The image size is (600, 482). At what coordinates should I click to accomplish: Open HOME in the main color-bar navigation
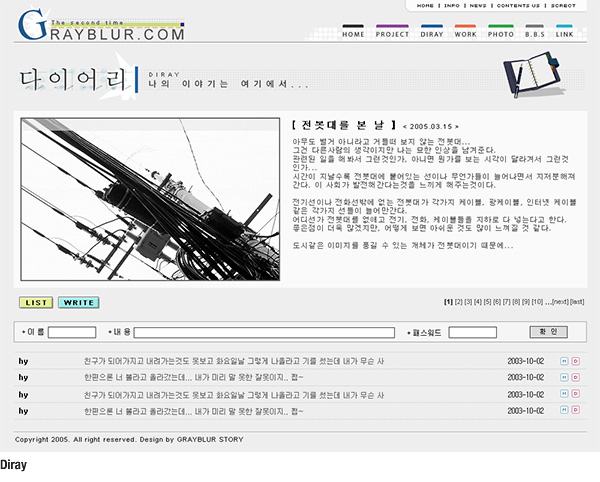(353, 32)
